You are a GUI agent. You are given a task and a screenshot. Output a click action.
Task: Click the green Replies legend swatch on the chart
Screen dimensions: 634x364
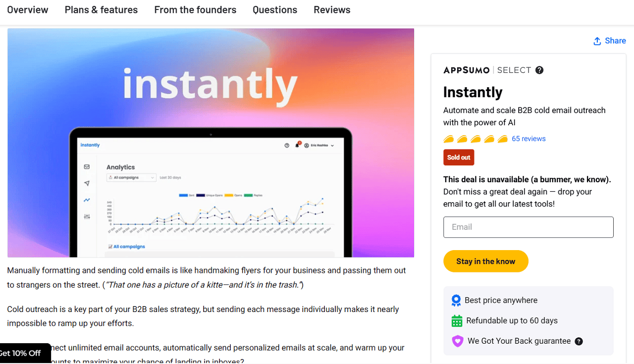tap(248, 195)
